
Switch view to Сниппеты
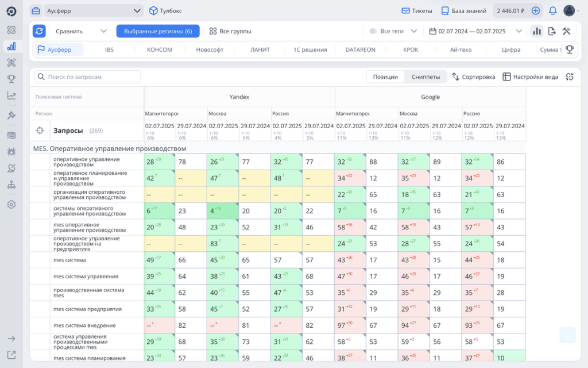point(425,77)
